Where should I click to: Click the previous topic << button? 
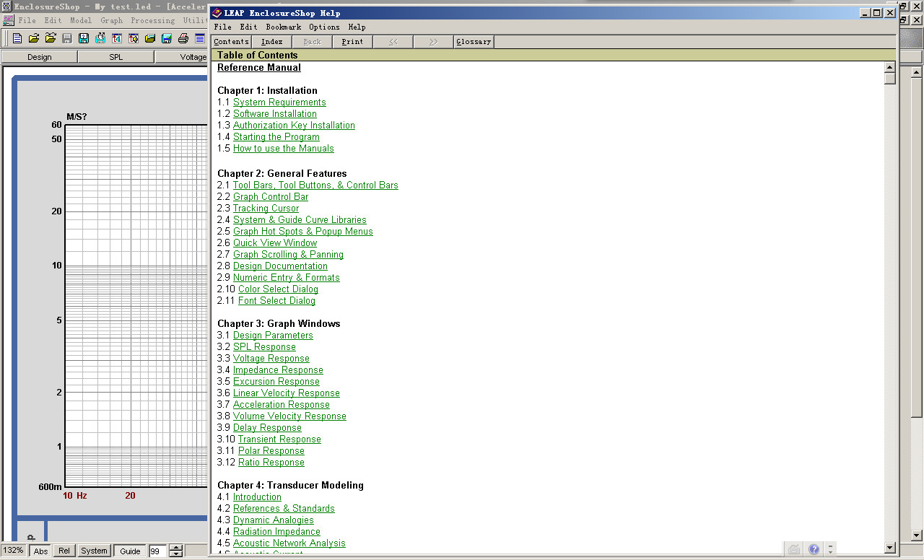pyautogui.click(x=393, y=41)
